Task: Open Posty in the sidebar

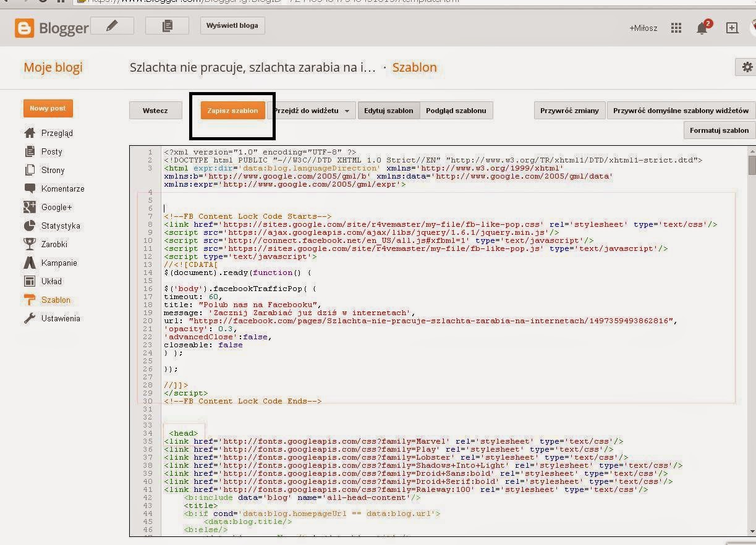Action: coord(51,151)
